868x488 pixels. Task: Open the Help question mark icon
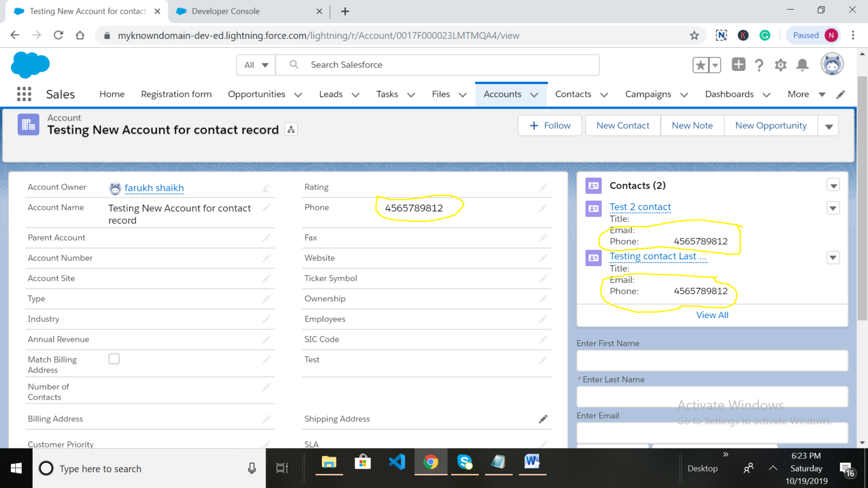[759, 65]
